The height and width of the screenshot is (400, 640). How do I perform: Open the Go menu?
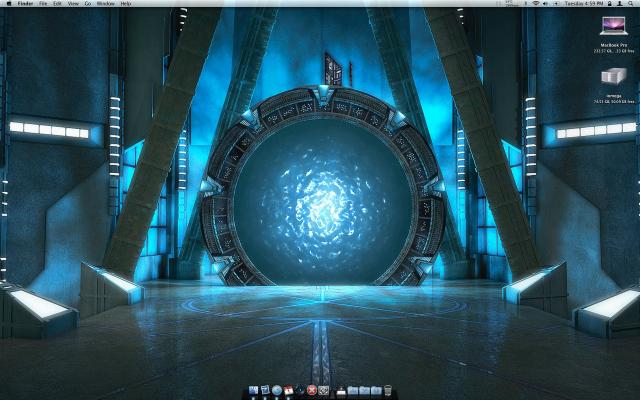[x=88, y=3]
